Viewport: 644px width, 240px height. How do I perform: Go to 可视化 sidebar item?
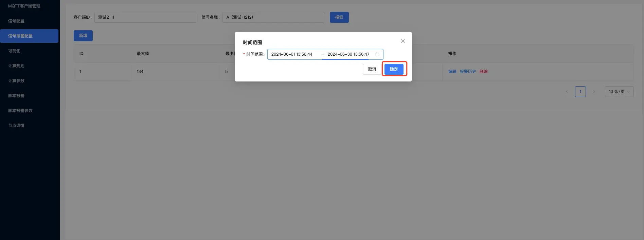click(x=14, y=51)
